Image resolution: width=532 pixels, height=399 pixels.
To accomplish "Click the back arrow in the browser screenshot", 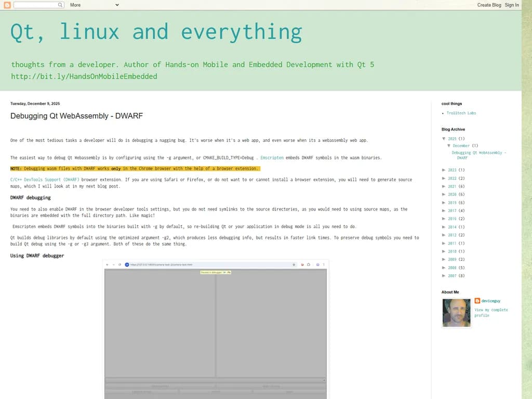I will (108, 264).
